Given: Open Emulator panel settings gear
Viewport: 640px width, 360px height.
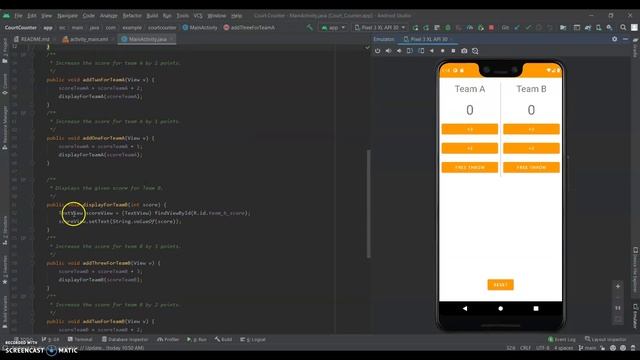Looking at the screenshot, I should (615, 39).
